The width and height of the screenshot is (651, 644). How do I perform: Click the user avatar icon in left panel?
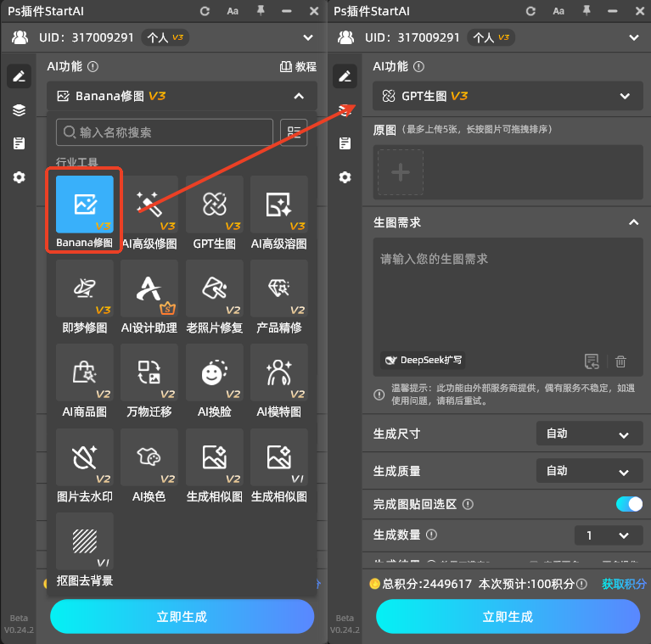point(20,38)
